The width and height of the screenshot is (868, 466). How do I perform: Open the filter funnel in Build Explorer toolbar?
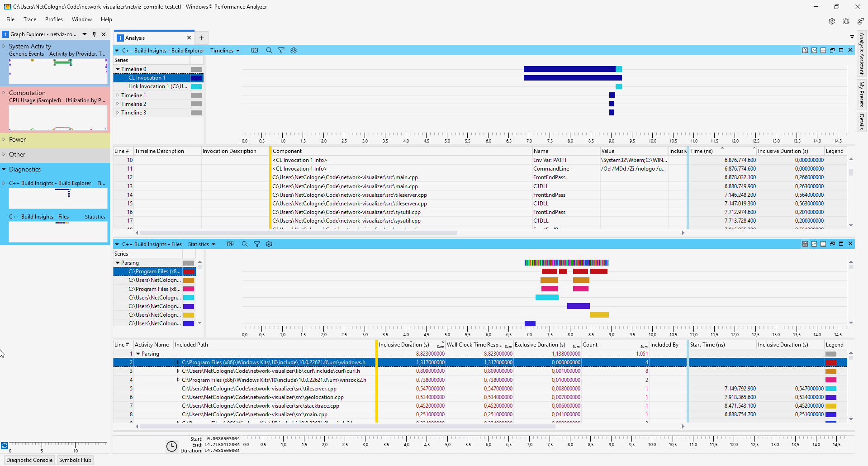click(x=281, y=51)
